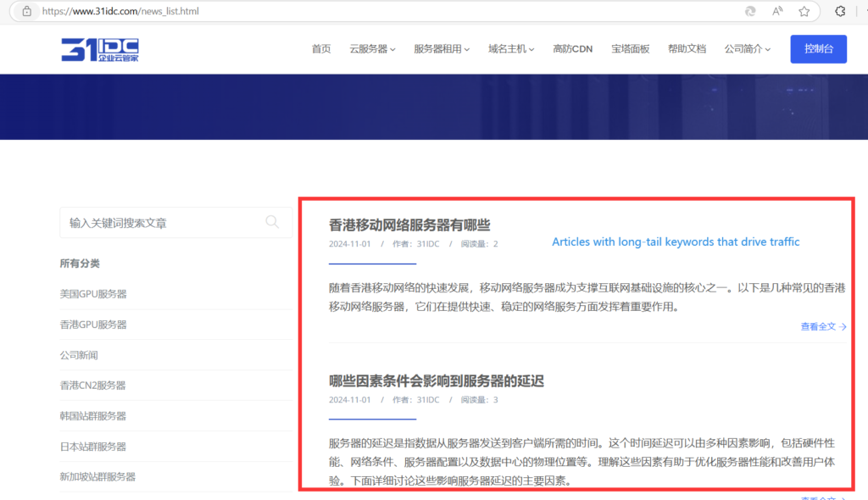
Task: Click the refresh icon in address bar
Action: [x=750, y=11]
